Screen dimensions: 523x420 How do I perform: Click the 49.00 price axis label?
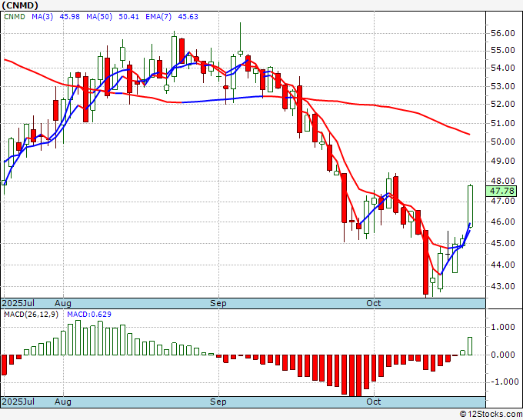coord(503,161)
